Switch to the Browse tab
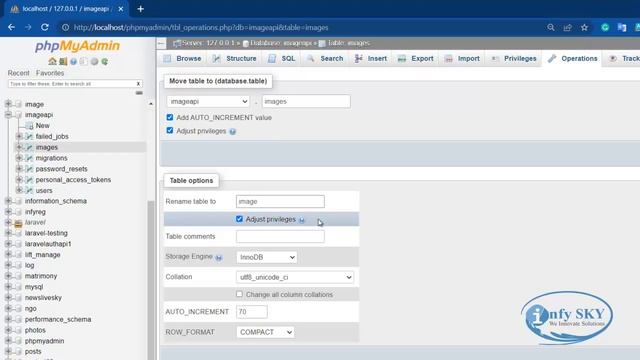Screen dimensions: 640x360 182,59
